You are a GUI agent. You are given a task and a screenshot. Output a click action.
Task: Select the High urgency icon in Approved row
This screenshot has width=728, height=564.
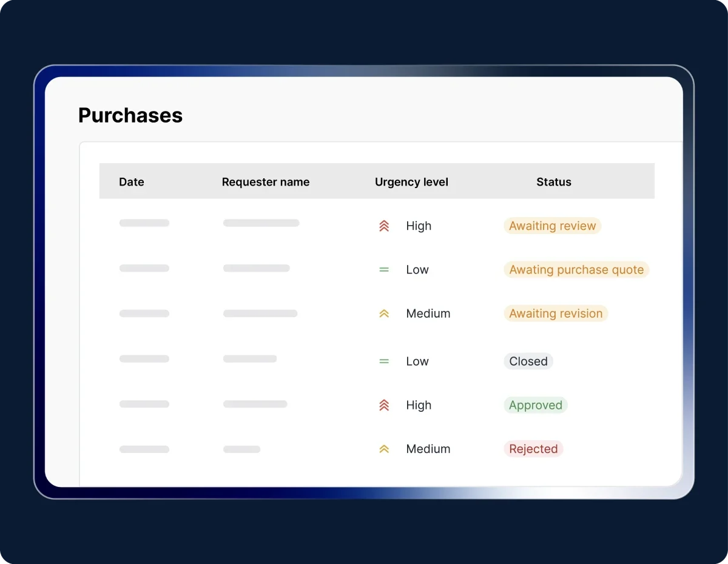click(383, 405)
